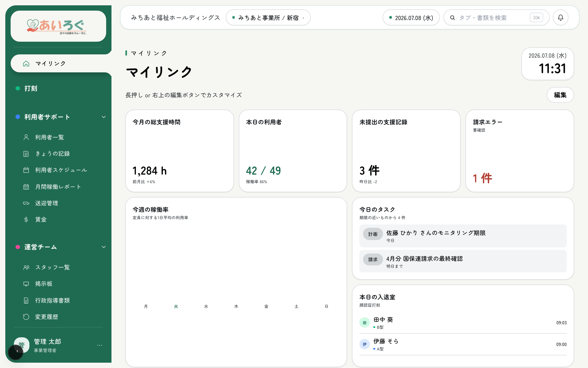Open 打刻 in the sidebar
Screen dimensions: 588x368
pos(31,88)
